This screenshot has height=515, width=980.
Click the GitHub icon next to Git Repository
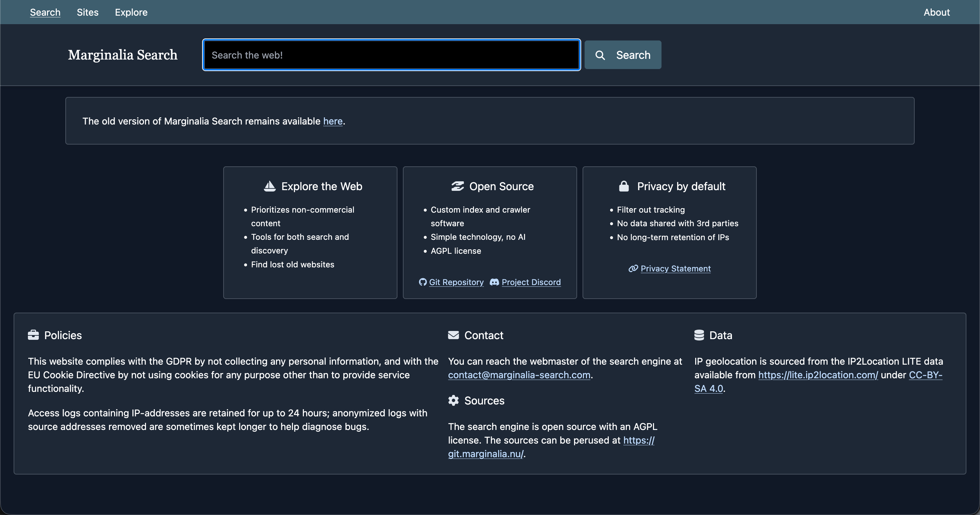(x=423, y=282)
